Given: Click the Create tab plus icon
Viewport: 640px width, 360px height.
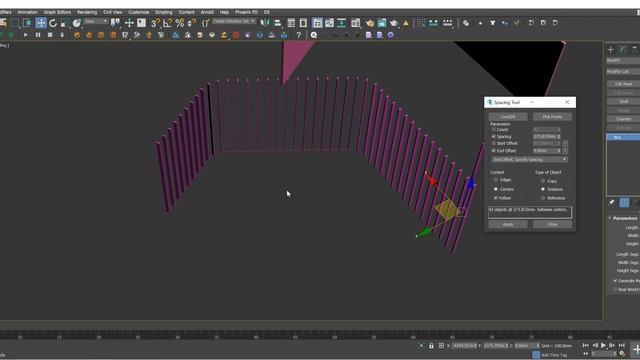Looking at the screenshot, I should (x=611, y=49).
